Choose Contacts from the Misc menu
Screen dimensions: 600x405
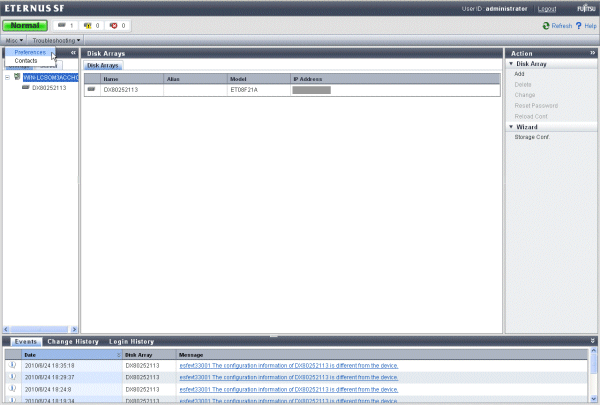(x=26, y=61)
